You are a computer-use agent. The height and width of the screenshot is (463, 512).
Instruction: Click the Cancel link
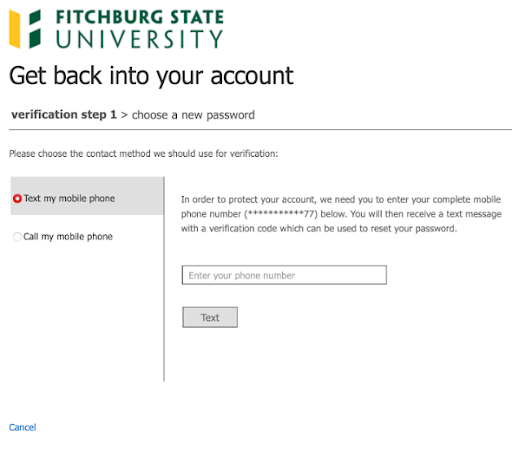tap(22, 427)
